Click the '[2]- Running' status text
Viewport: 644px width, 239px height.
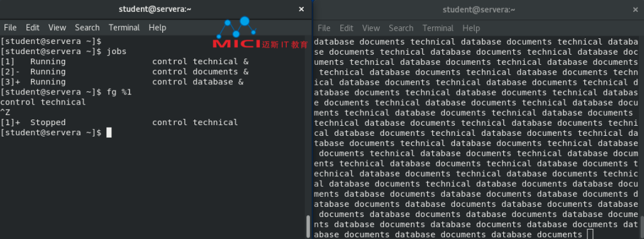pos(33,72)
